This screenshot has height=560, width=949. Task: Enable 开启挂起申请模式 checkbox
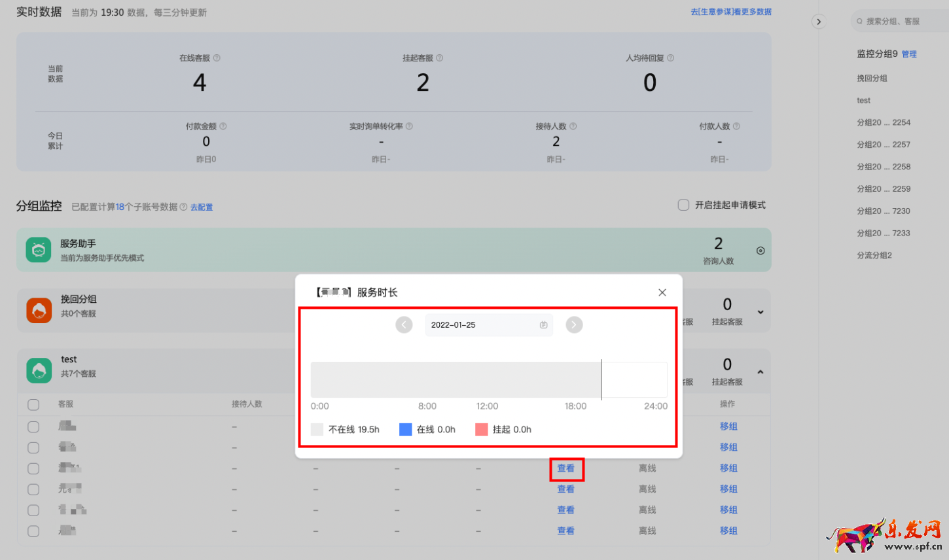(683, 205)
